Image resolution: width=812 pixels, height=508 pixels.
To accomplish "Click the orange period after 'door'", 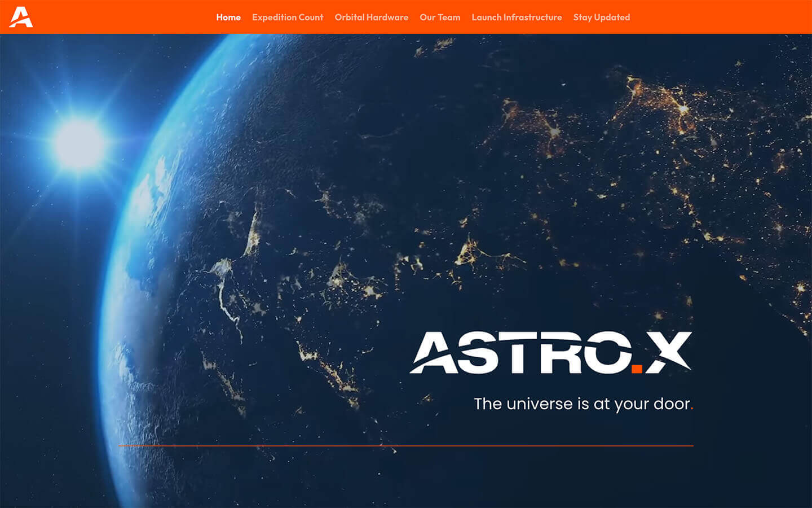I will tap(692, 407).
